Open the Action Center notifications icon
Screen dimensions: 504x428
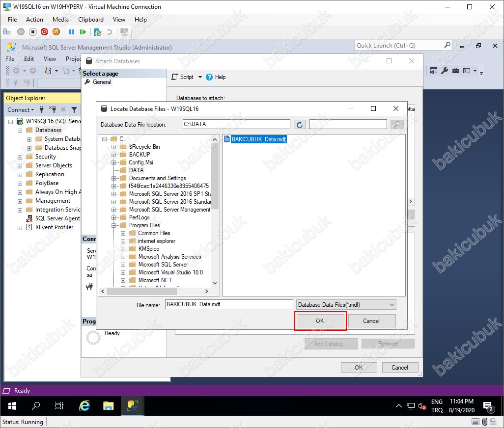click(x=488, y=406)
